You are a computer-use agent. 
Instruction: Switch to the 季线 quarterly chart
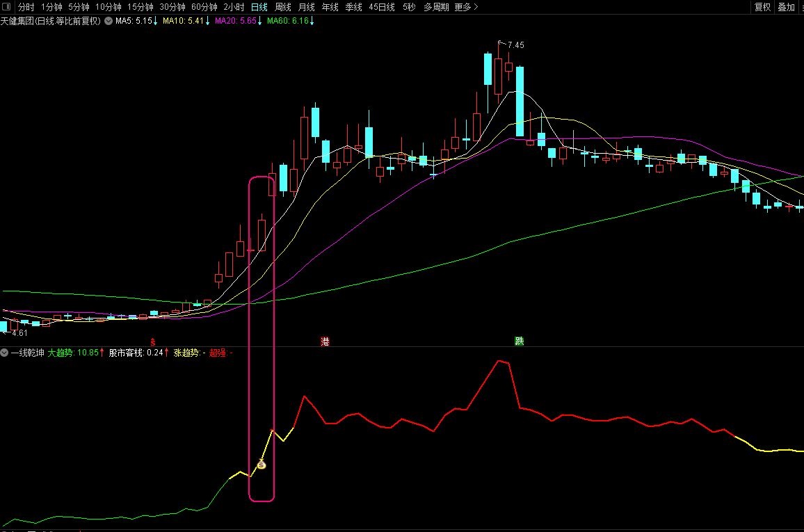tap(353, 7)
